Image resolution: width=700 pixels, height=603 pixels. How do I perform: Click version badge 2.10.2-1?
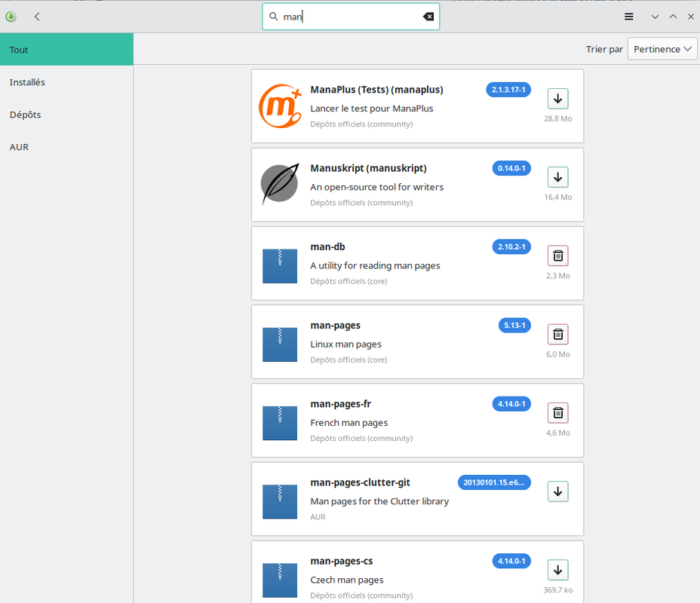click(x=511, y=246)
